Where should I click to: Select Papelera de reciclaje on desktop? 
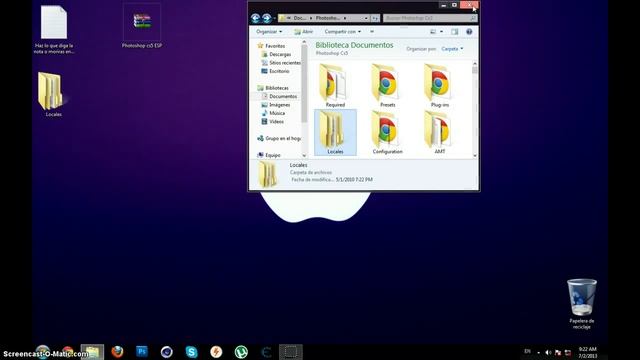pyautogui.click(x=582, y=304)
